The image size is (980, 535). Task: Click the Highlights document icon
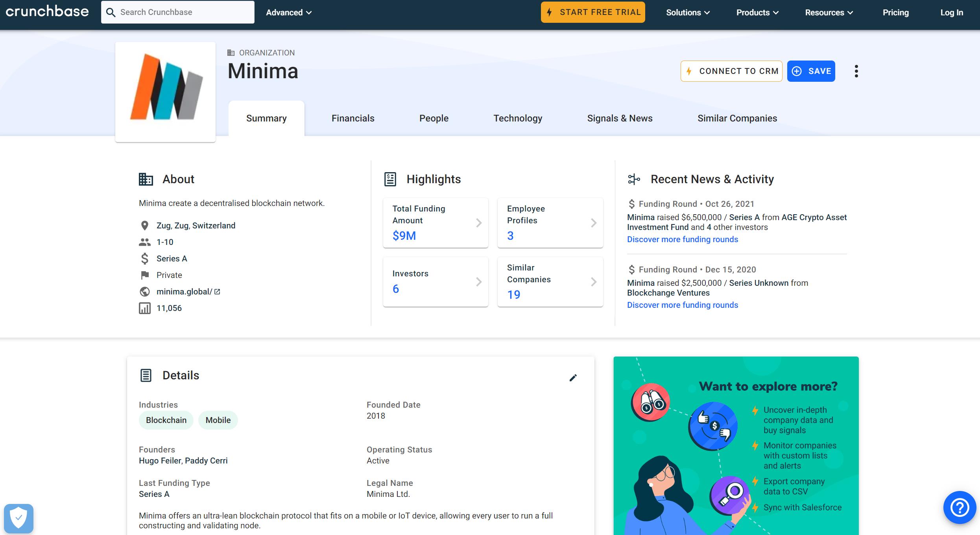click(x=390, y=179)
